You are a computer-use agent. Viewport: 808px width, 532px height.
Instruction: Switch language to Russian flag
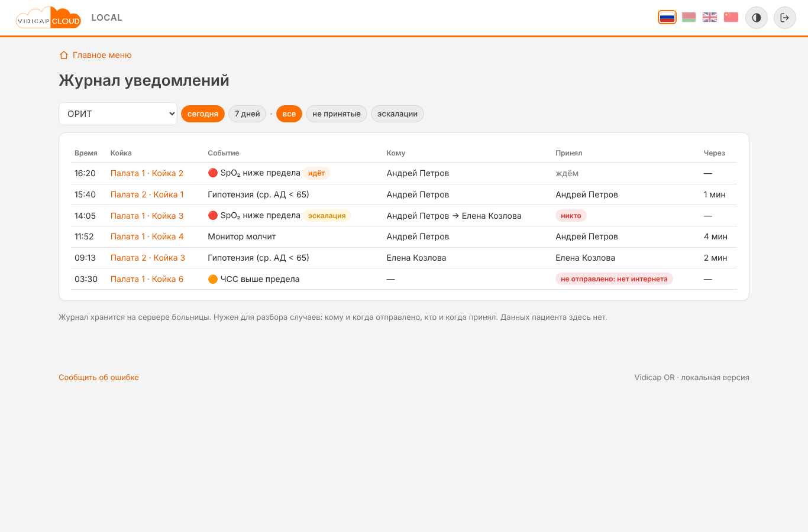667,17
